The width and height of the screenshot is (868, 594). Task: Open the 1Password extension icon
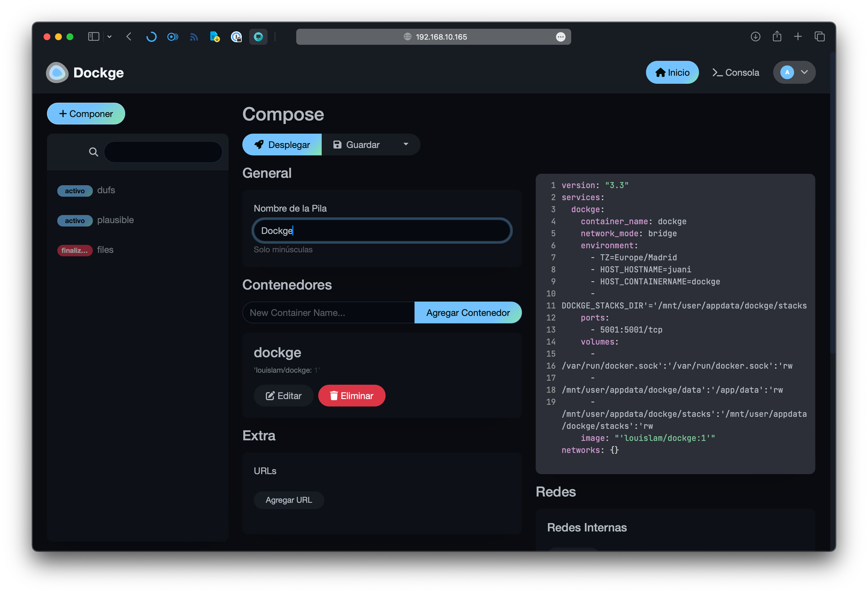236,37
